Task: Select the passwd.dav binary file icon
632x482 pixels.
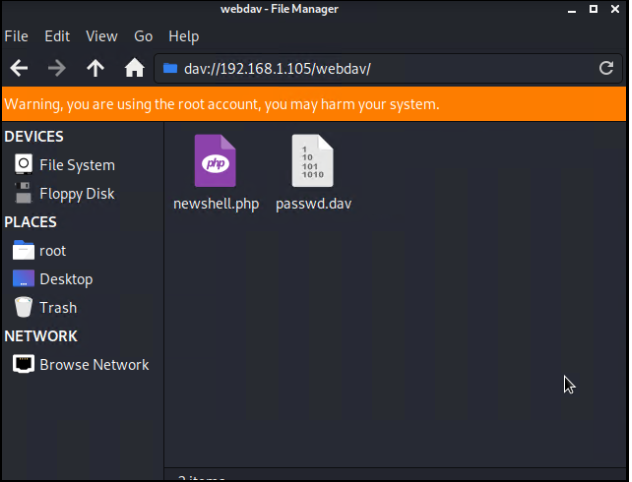Action: pos(312,161)
